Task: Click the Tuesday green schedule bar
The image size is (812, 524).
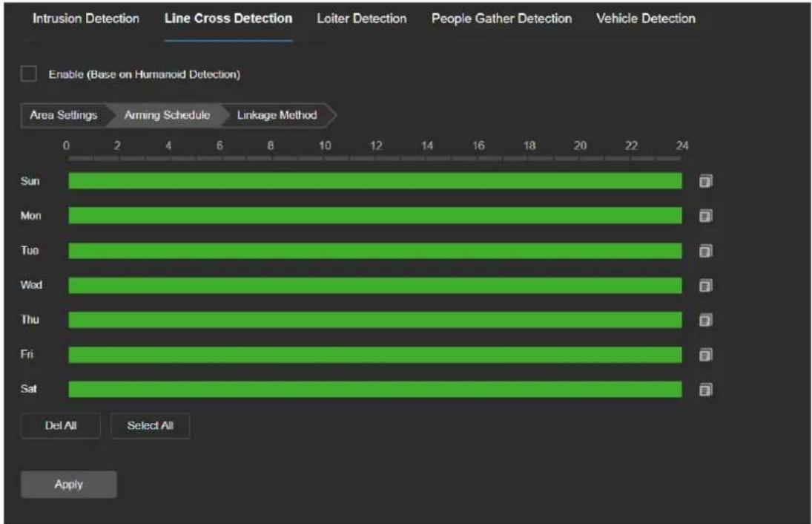Action: 375,251
